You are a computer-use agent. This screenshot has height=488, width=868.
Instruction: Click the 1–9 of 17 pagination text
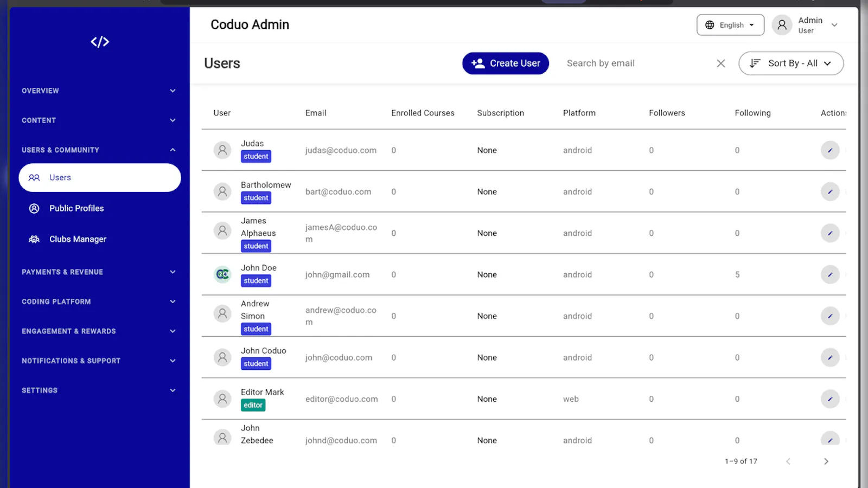(x=741, y=461)
